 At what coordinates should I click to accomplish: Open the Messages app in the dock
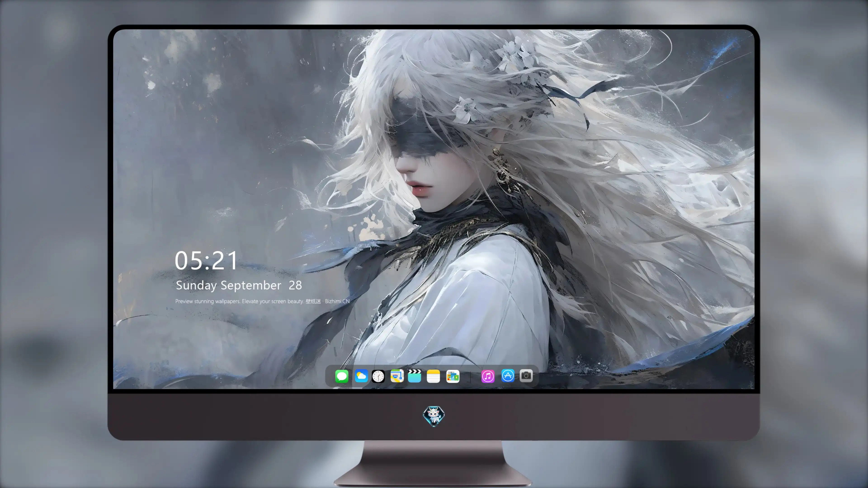(x=342, y=376)
